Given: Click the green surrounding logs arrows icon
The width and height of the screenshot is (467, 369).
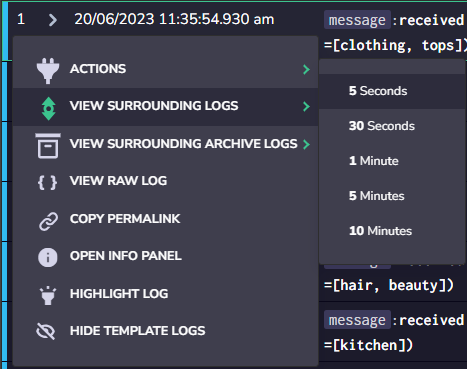Looking at the screenshot, I should click(x=49, y=109).
